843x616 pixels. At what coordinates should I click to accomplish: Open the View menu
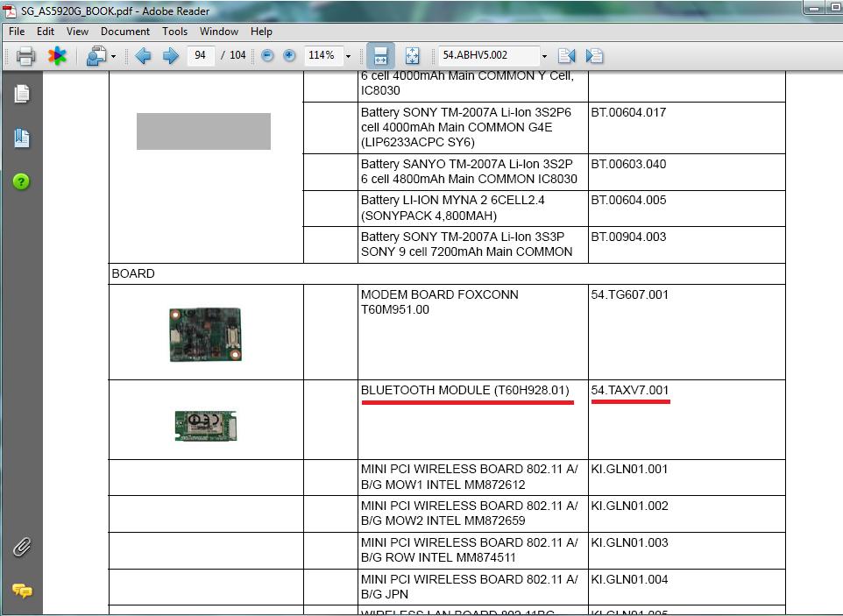coord(77,32)
